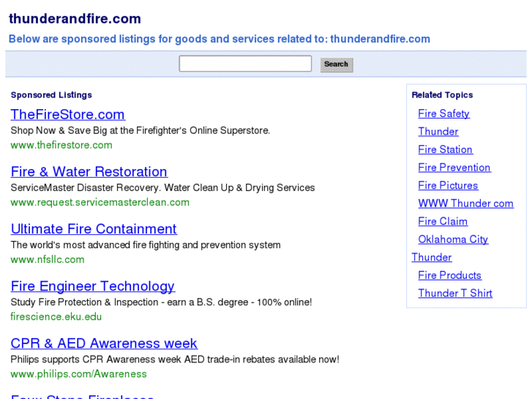Select Fire Pictures related topic
The image size is (532, 399).
point(448,185)
